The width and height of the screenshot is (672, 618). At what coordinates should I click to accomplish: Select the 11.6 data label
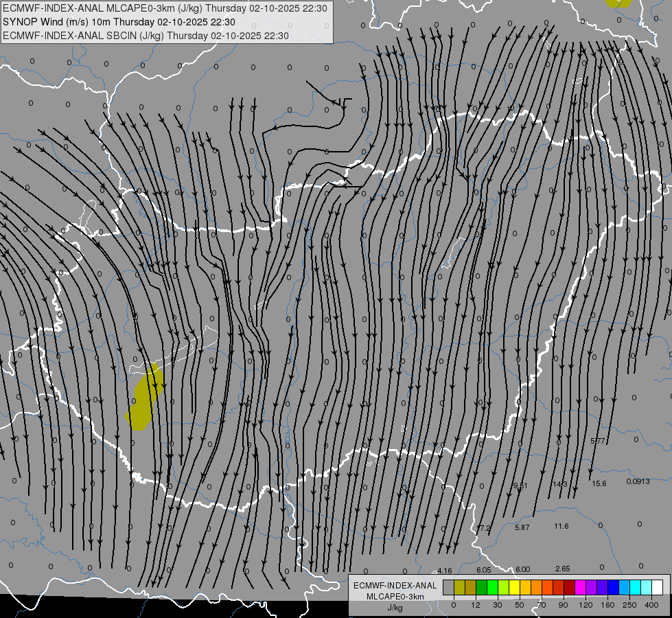pos(561,526)
